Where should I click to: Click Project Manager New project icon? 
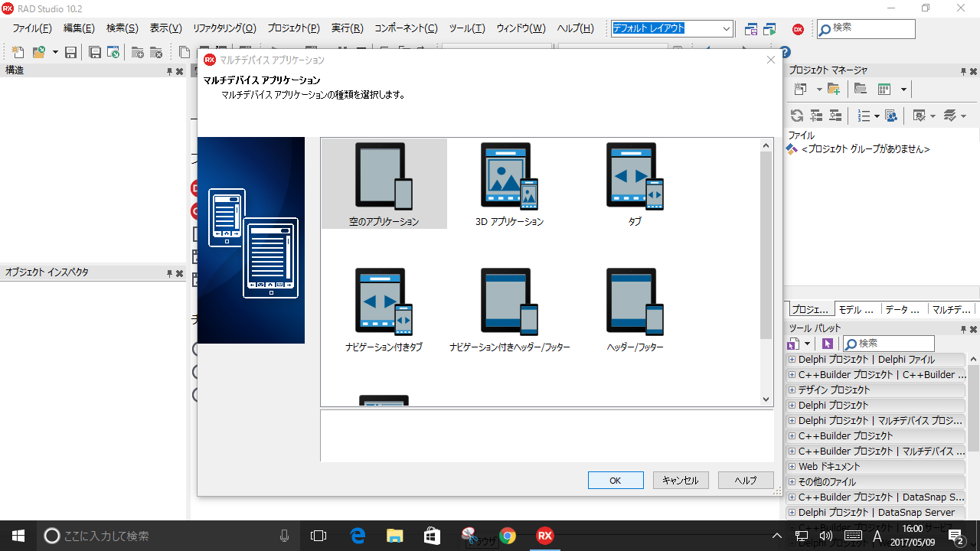(x=801, y=90)
